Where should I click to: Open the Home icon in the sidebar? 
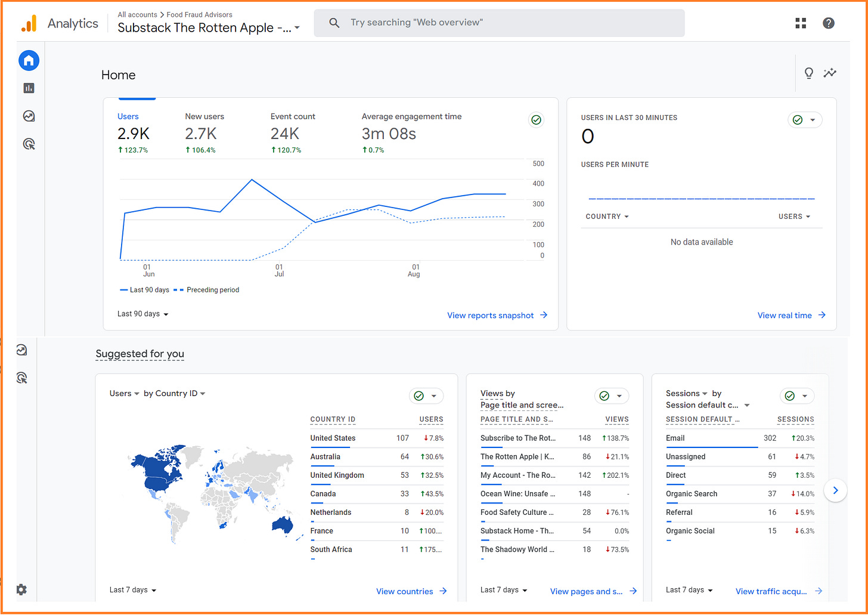point(29,60)
